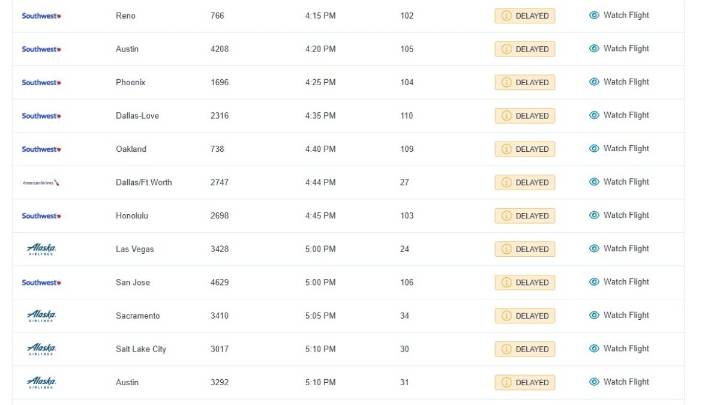The height and width of the screenshot is (405, 720).
Task: Click the delay info icon for Oakland flight
Action: (x=507, y=149)
